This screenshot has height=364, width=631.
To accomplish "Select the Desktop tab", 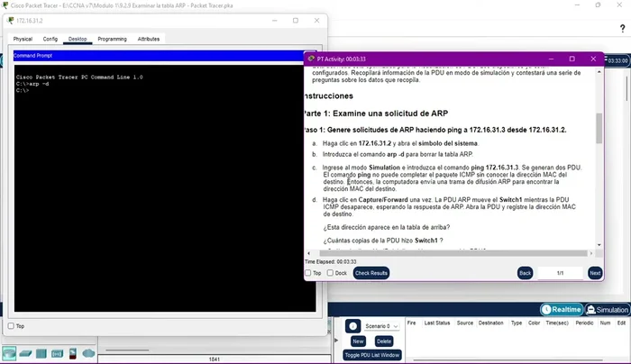I will pos(78,39).
